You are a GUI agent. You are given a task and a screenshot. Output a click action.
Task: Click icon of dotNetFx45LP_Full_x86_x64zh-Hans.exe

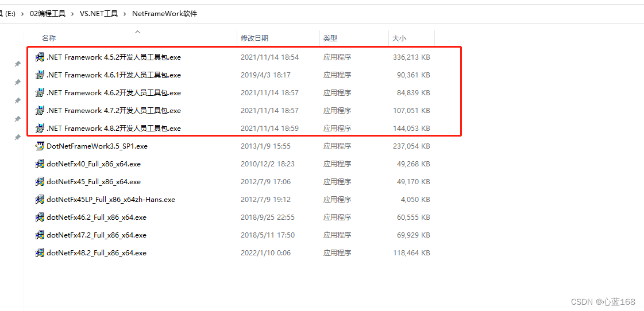click(x=40, y=200)
